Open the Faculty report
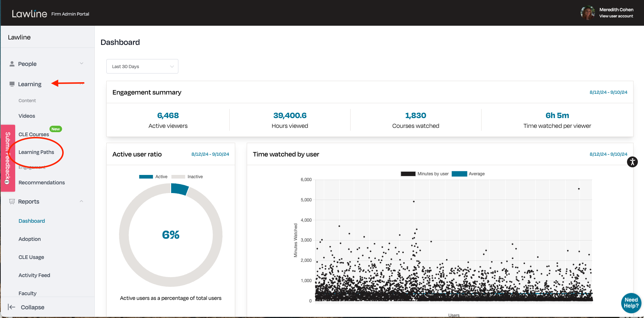 (27, 293)
